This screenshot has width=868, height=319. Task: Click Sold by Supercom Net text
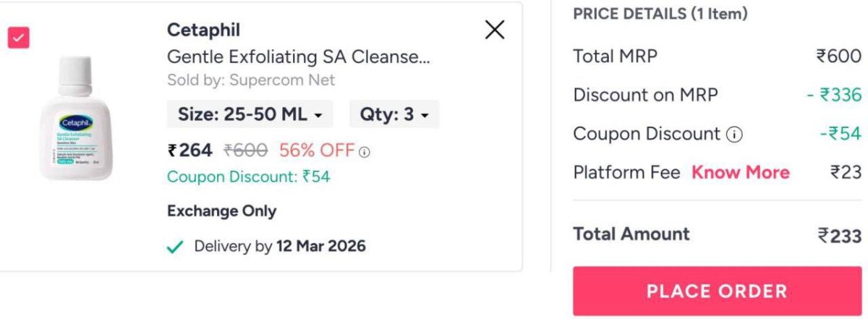(251, 80)
